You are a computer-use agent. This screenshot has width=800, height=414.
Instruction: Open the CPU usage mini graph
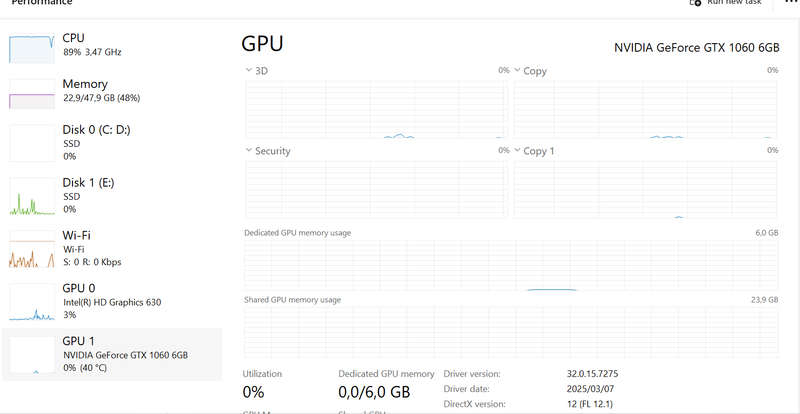click(x=32, y=50)
